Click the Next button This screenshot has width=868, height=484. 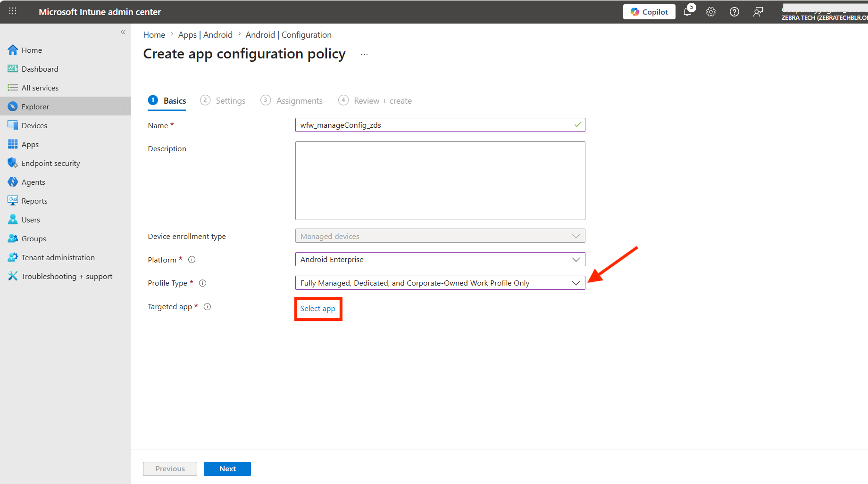(227, 469)
